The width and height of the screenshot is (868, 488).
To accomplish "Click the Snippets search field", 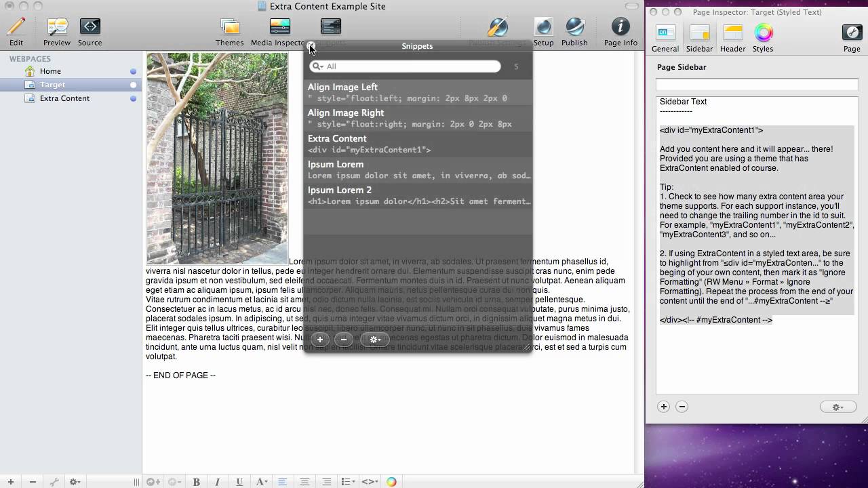I will click(x=405, y=66).
